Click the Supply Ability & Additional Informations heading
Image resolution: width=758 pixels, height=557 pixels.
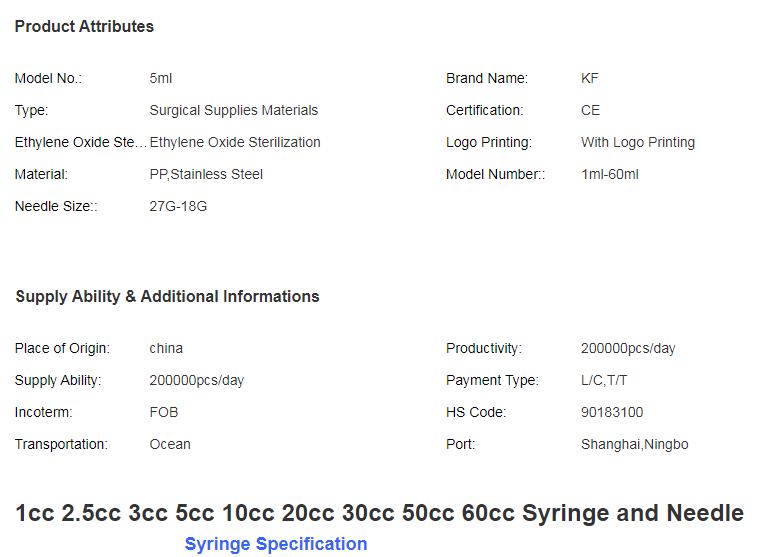pos(167,296)
